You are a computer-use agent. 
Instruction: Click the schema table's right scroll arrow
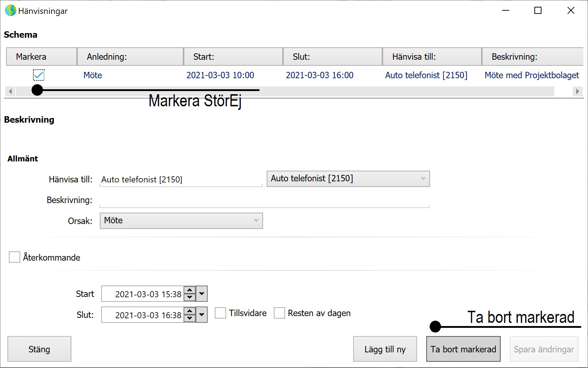(x=578, y=91)
